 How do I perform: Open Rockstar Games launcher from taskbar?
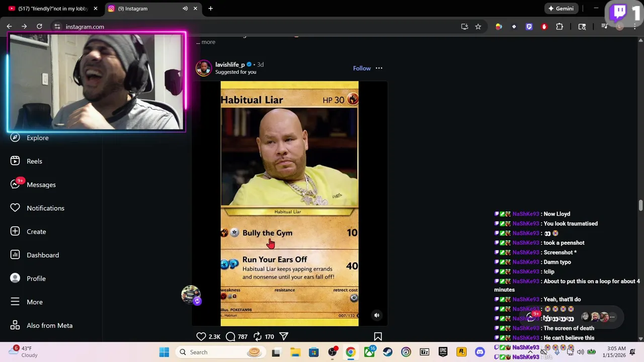pyautogui.click(x=461, y=352)
